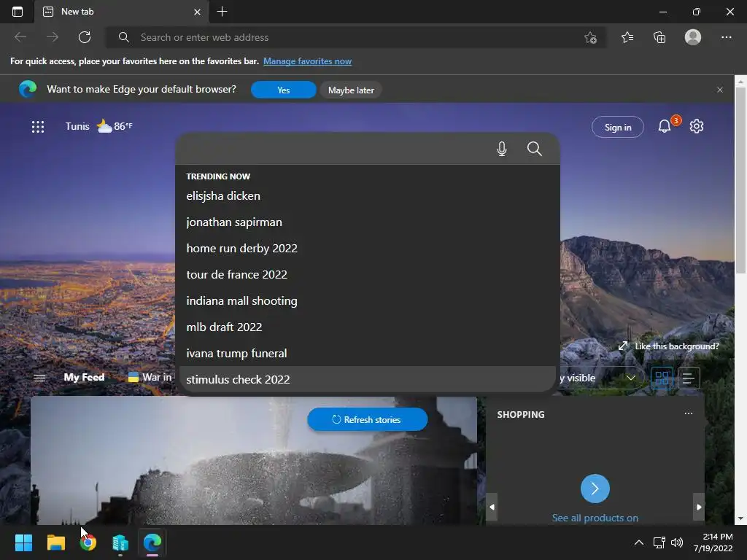Add this page to favorites star icon
The height and width of the screenshot is (560, 747).
(x=590, y=37)
